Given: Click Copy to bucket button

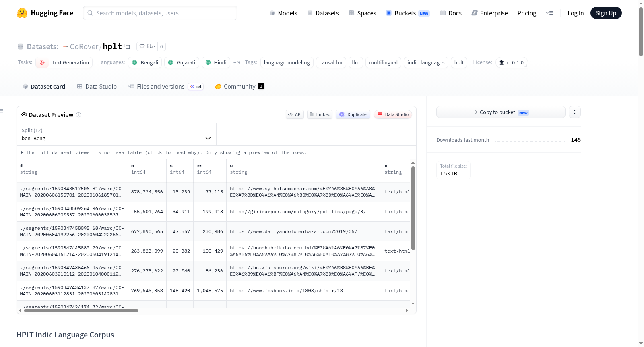Looking at the screenshot, I should point(501,112).
